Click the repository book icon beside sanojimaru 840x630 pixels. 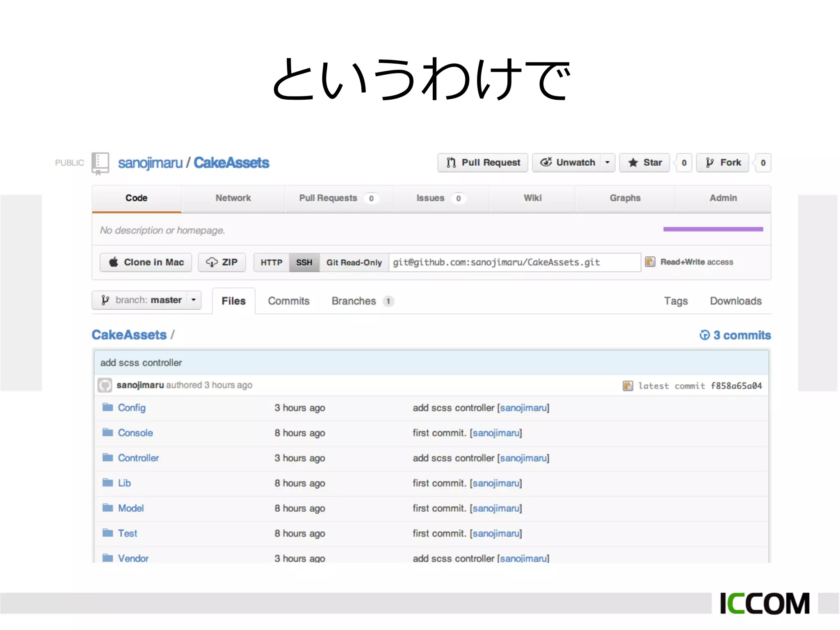click(x=100, y=164)
